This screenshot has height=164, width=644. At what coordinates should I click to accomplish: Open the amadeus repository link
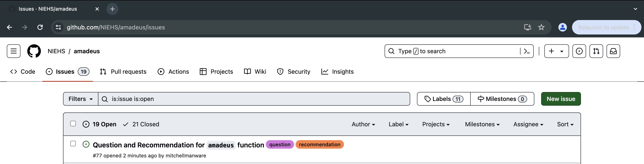tap(87, 51)
